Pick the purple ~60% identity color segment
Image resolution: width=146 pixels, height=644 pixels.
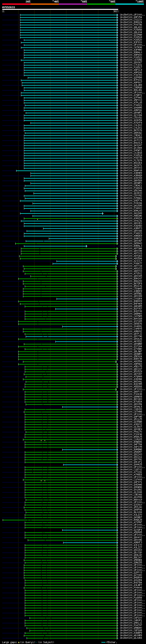click(x=73, y=4)
